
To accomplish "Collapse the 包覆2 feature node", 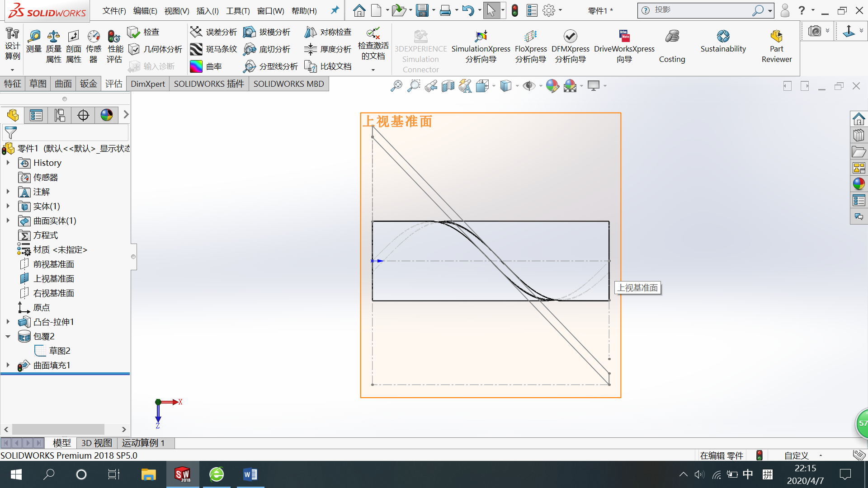I will pos(8,336).
